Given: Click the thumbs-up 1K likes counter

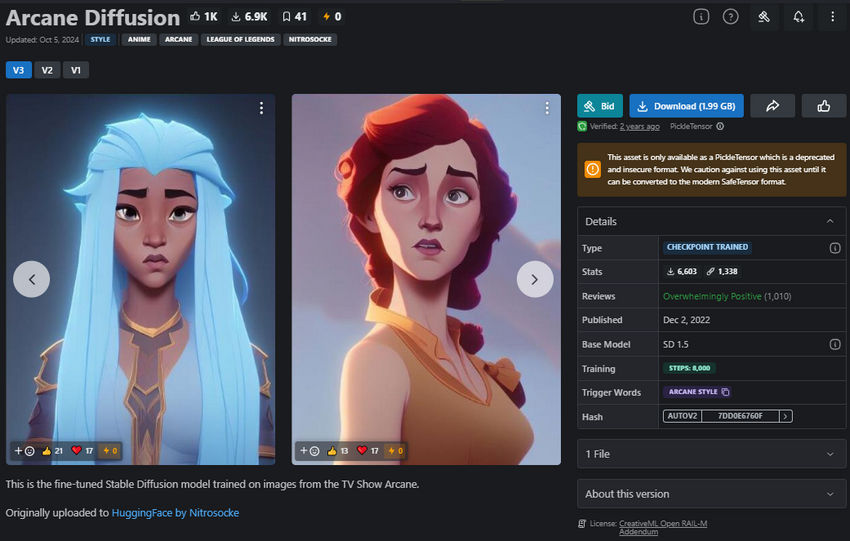Looking at the screenshot, I should coord(204,17).
